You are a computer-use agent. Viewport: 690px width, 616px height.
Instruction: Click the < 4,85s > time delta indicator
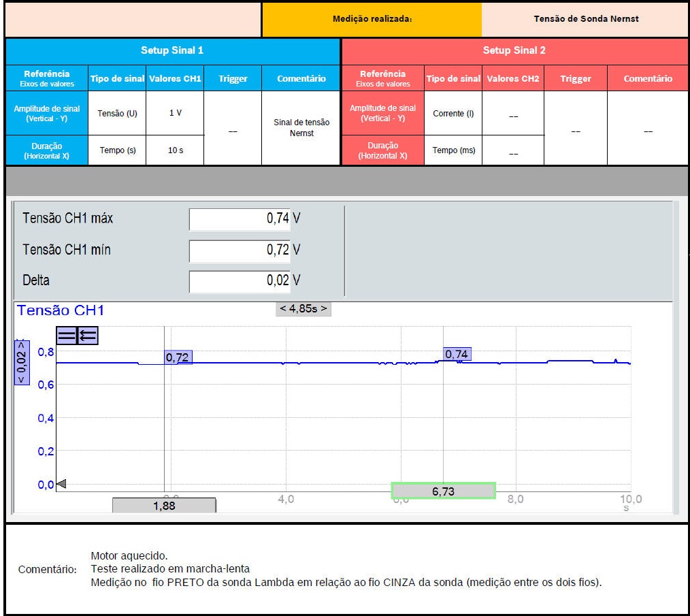click(303, 308)
